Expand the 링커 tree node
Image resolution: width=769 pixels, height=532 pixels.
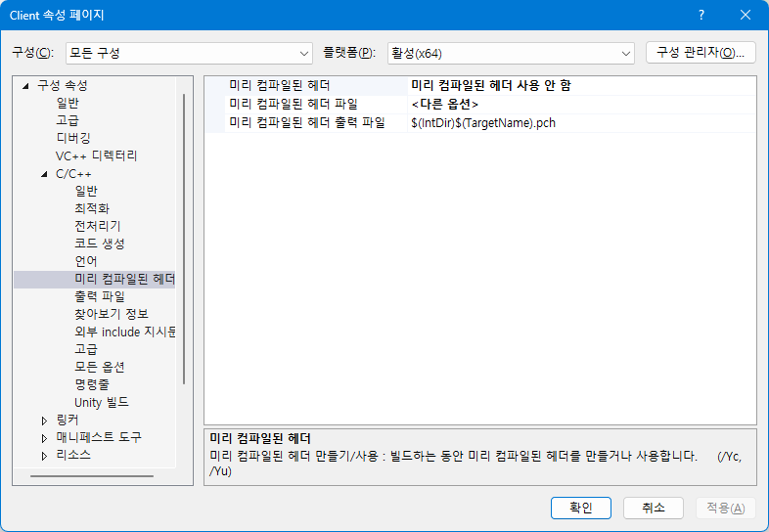point(44,421)
